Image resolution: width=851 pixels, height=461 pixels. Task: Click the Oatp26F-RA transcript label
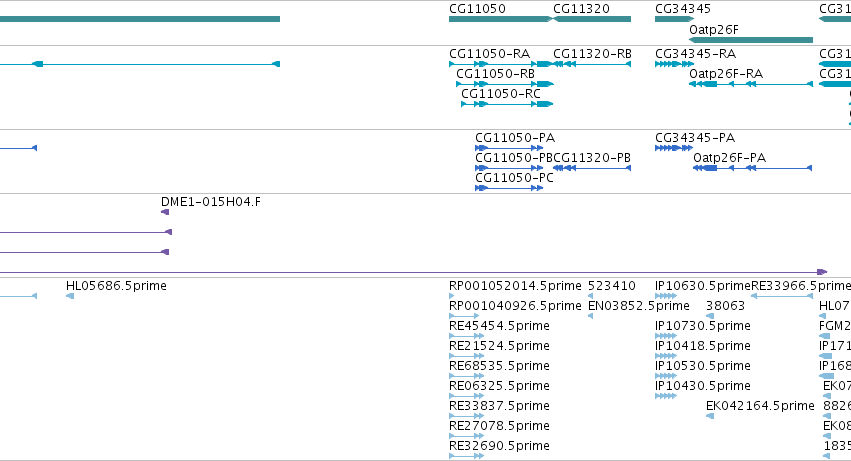(726, 74)
